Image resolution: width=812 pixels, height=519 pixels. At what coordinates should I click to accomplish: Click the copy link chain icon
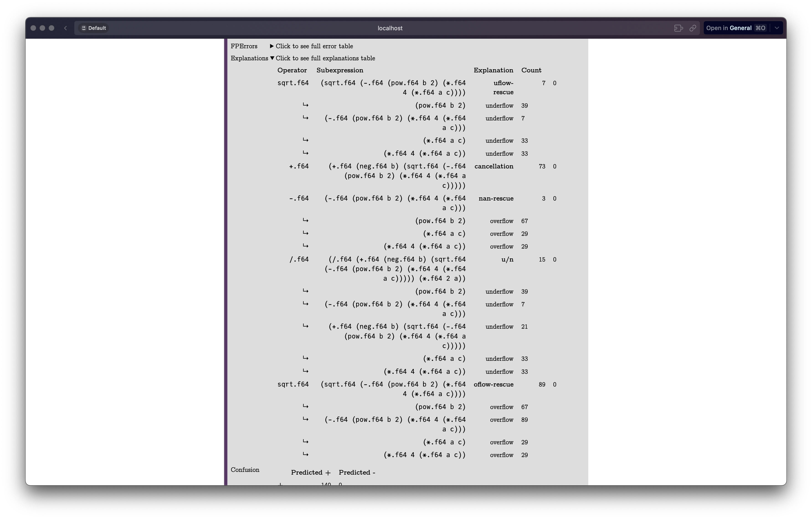pos(693,28)
